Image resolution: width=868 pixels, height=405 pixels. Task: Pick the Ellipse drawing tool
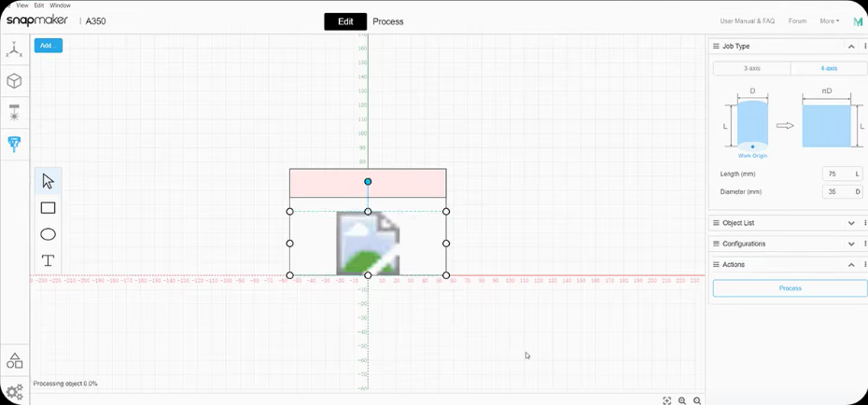(48, 234)
